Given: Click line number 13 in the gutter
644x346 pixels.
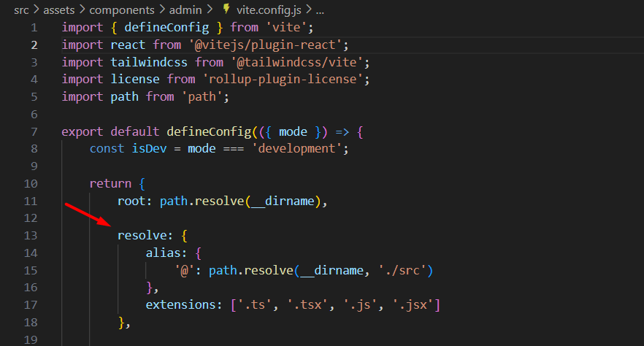Looking at the screenshot, I should [x=31, y=236].
